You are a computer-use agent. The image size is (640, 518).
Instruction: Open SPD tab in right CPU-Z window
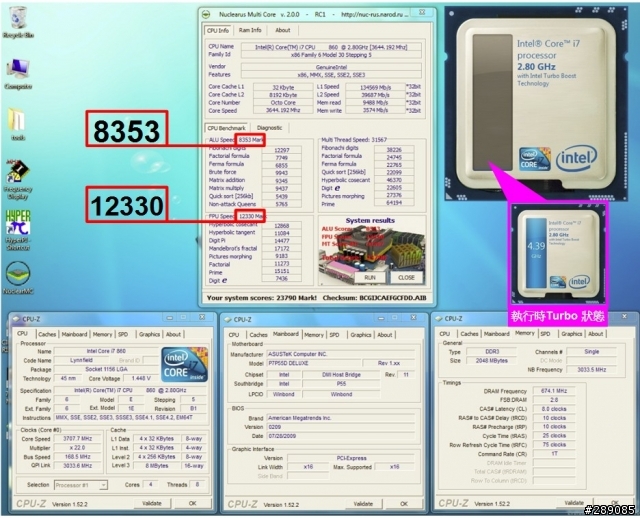(x=545, y=334)
